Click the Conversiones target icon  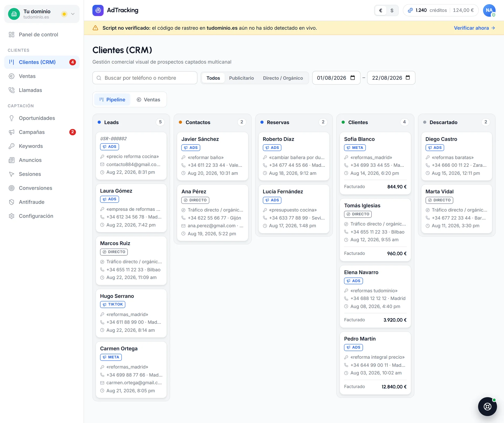(x=12, y=188)
